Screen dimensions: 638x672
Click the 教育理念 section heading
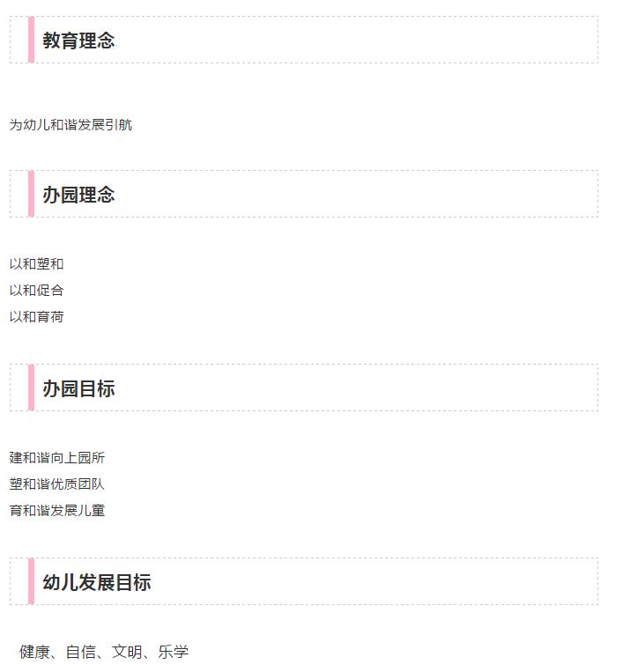[x=78, y=41]
